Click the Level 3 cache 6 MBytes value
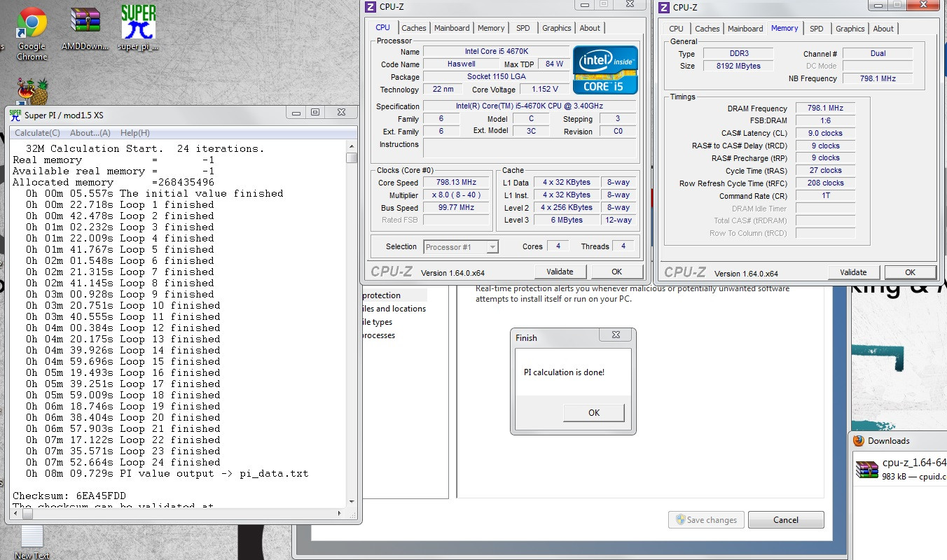 (566, 220)
